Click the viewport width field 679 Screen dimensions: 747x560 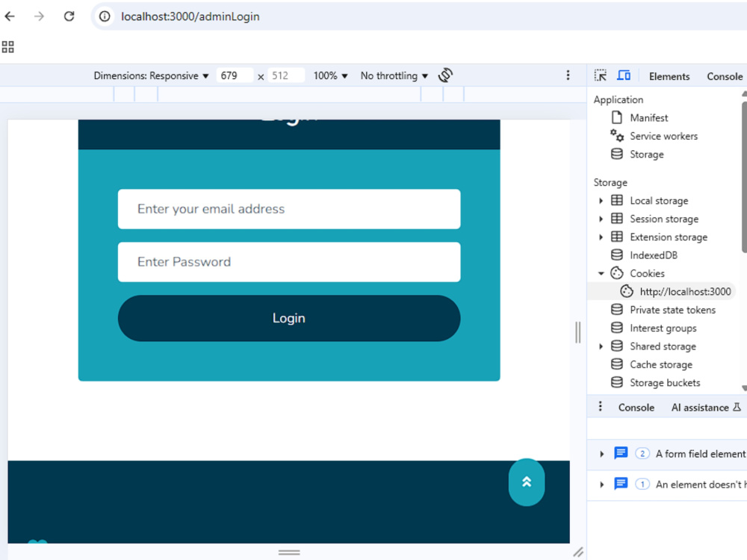[x=235, y=75]
